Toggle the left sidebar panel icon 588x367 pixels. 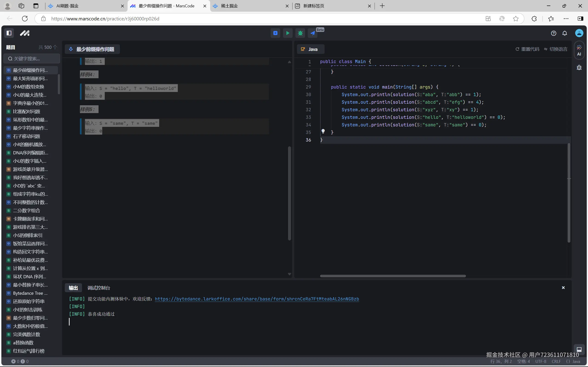point(9,33)
